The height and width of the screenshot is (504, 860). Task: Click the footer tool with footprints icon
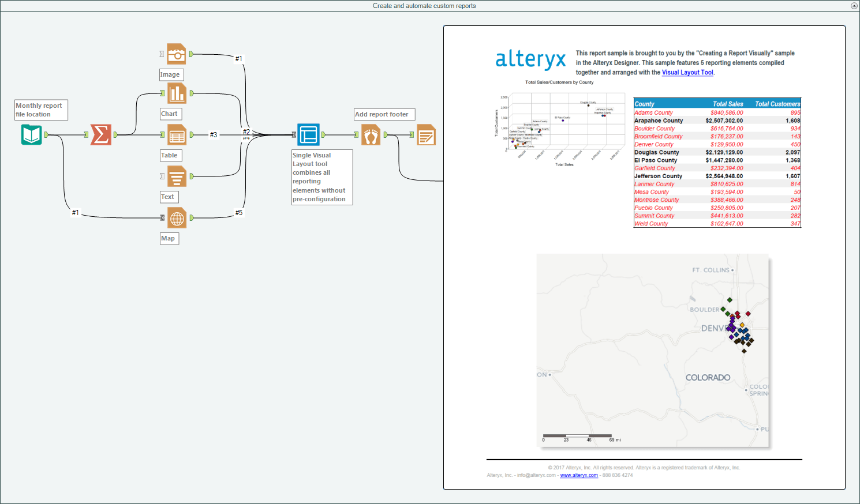pos(371,134)
